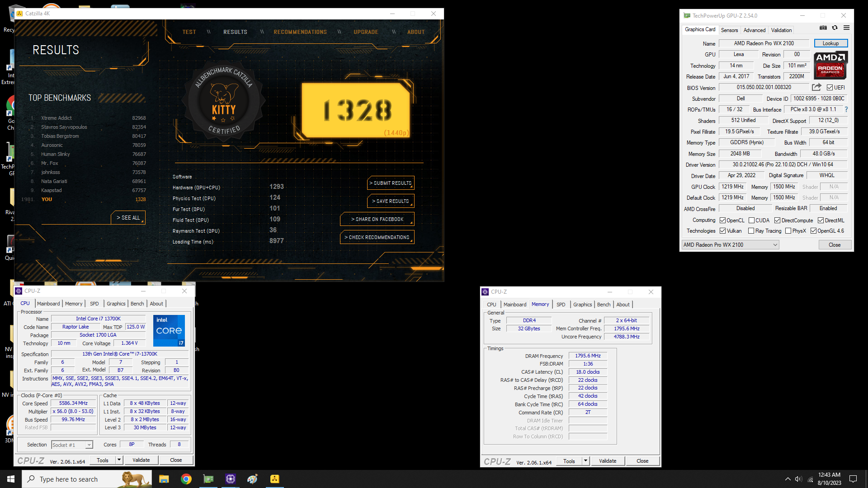Click Validate in left CPU-Z
868x488 pixels.
[141, 460]
